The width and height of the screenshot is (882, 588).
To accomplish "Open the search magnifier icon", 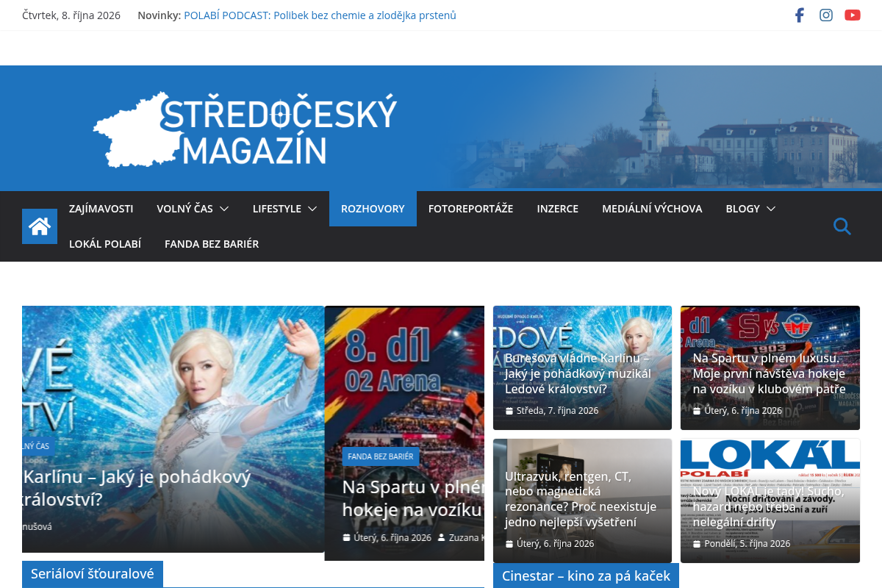I will click(x=842, y=226).
